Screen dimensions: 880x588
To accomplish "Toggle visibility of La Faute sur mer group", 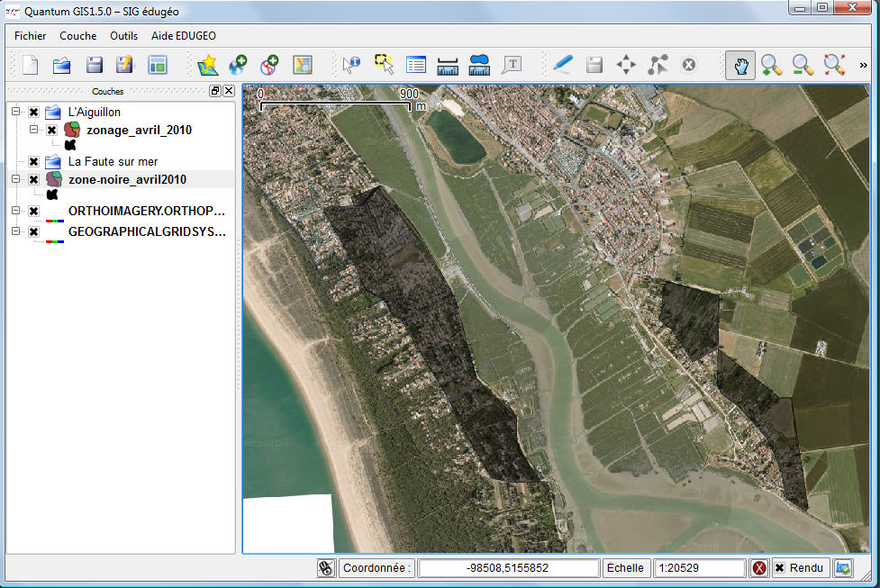I will point(33,162).
